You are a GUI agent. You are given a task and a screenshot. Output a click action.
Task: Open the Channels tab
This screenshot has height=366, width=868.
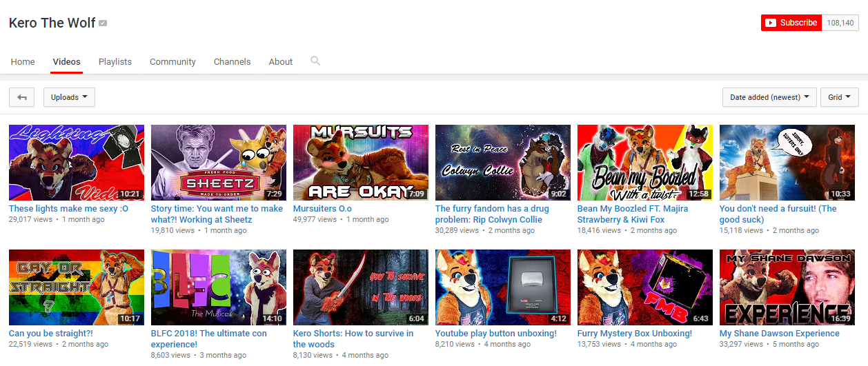tap(233, 61)
